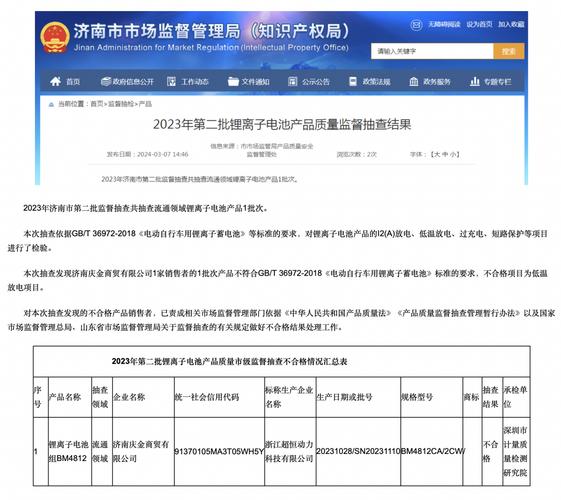Click the breadcrumb home marker icon

point(51,104)
